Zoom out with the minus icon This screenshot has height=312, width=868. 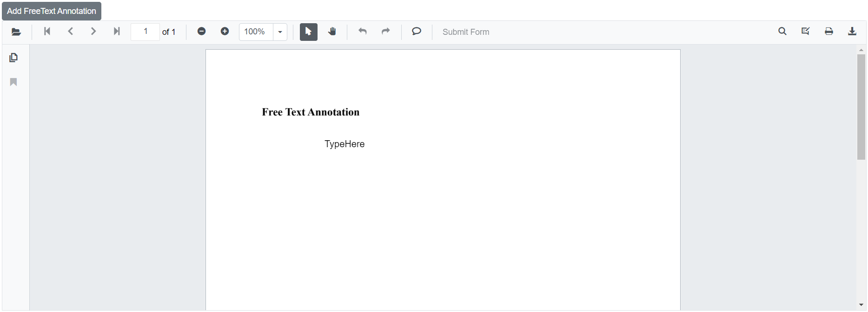201,32
